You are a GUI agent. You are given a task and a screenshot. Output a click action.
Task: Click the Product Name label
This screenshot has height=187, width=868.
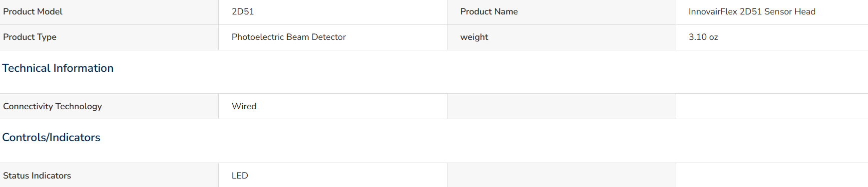click(x=489, y=11)
